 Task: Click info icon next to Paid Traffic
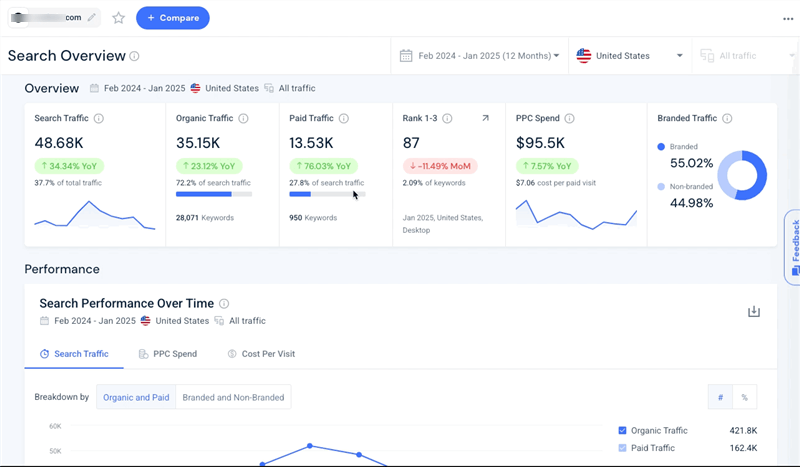pos(344,118)
